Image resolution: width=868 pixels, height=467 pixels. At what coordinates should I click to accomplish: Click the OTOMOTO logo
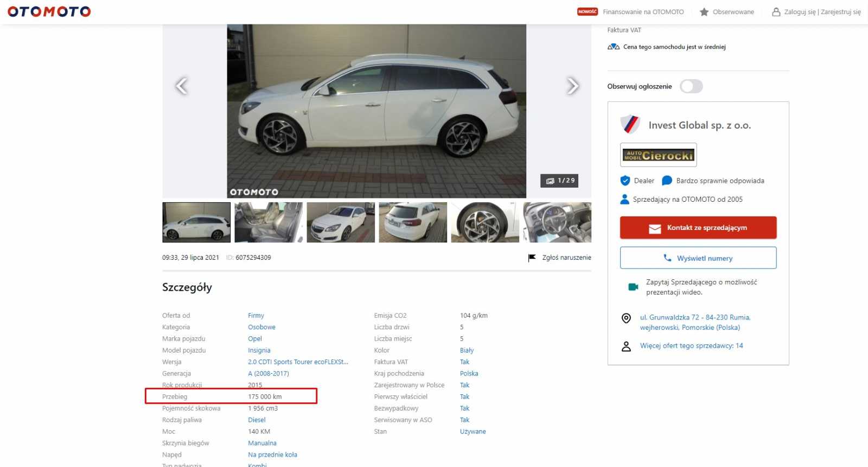(49, 11)
